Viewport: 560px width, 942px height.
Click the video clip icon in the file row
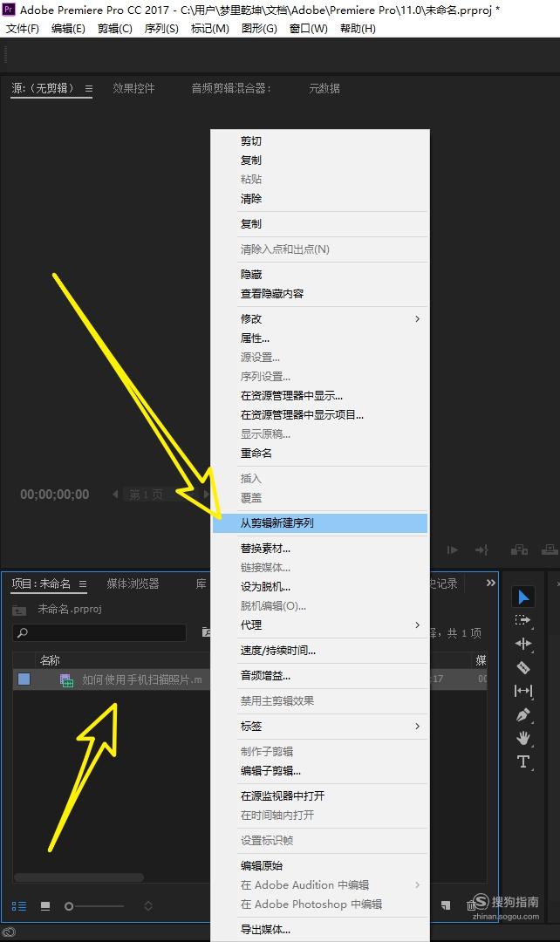click(x=66, y=680)
